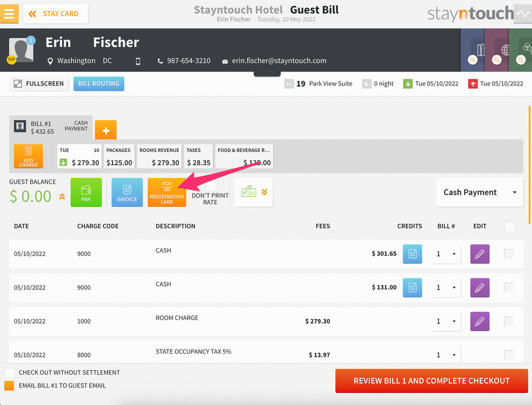Open the activity graph icon at top right
The height and width of the screenshot is (405, 532).
(x=523, y=13)
